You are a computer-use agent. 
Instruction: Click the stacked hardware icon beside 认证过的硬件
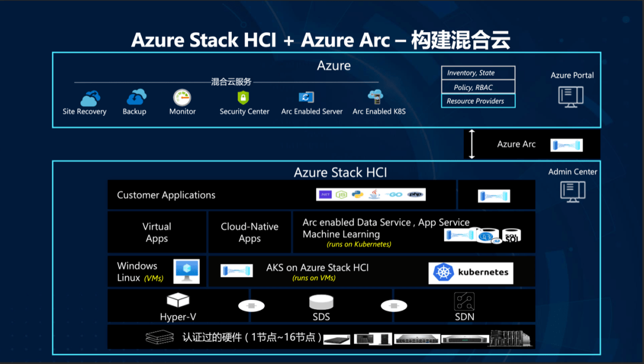pos(160,337)
